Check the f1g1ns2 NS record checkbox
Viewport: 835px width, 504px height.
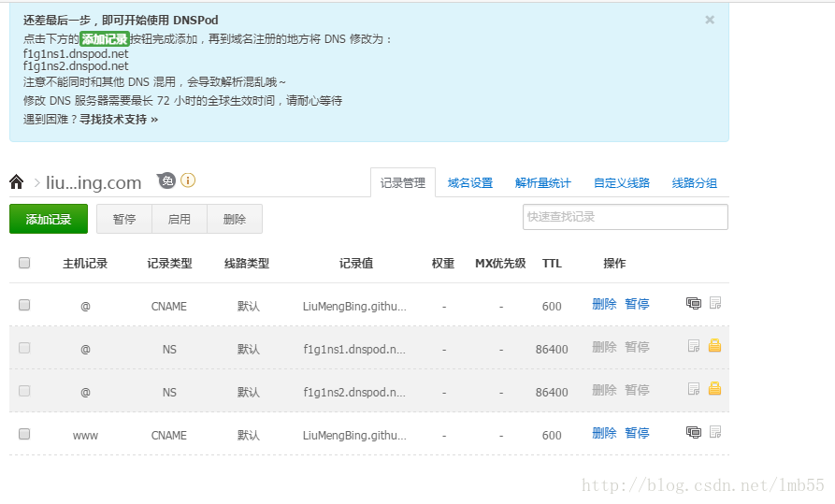click(x=24, y=391)
